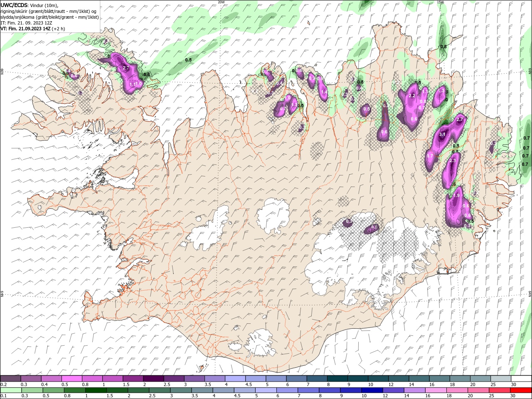Click the 1.9 precipitation value label
This screenshot has width=532, height=399.
(x=456, y=195)
